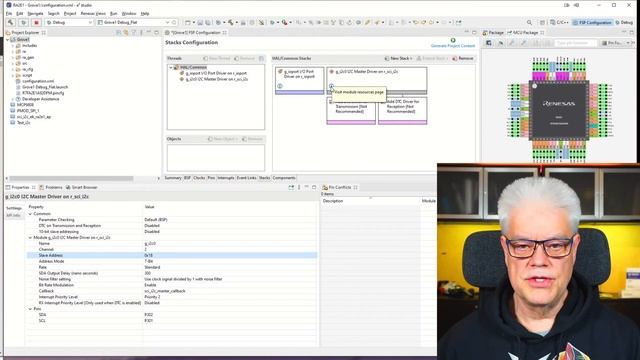Click the Save icon in the toolbar

[200, 22]
